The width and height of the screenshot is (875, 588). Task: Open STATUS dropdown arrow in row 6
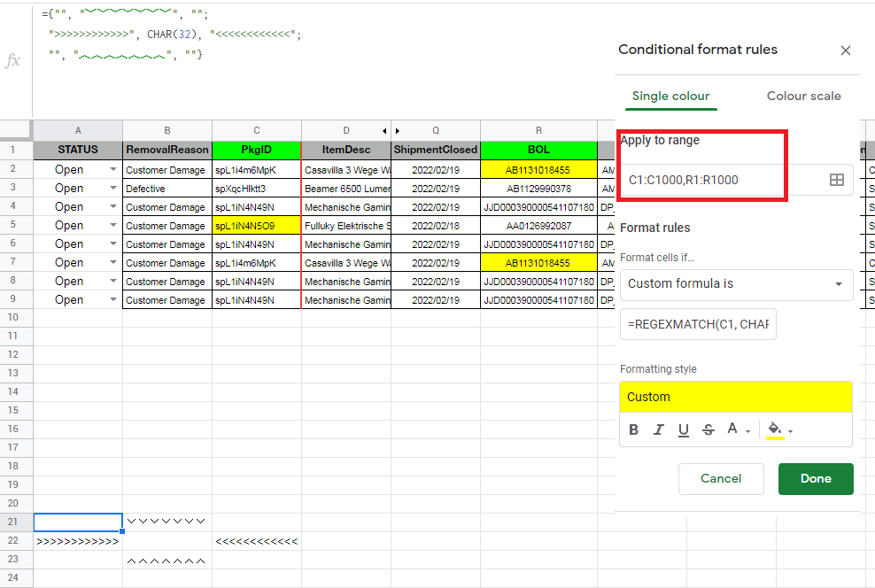tap(113, 244)
